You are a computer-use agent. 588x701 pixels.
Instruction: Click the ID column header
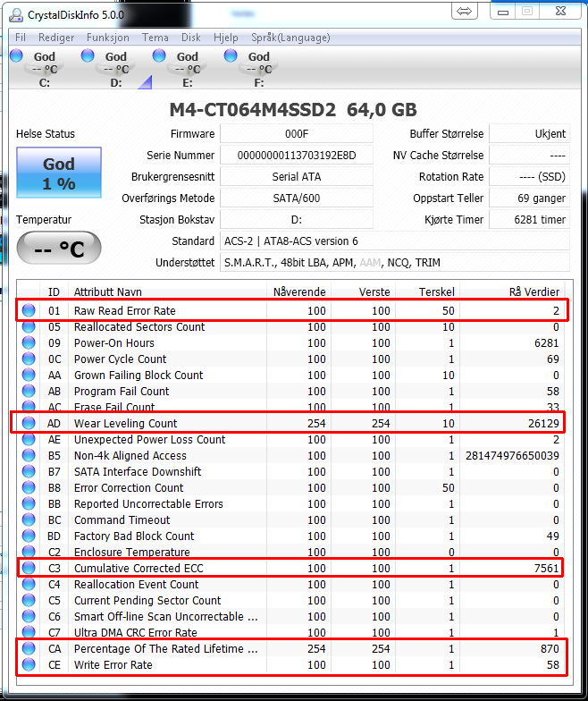click(x=54, y=291)
